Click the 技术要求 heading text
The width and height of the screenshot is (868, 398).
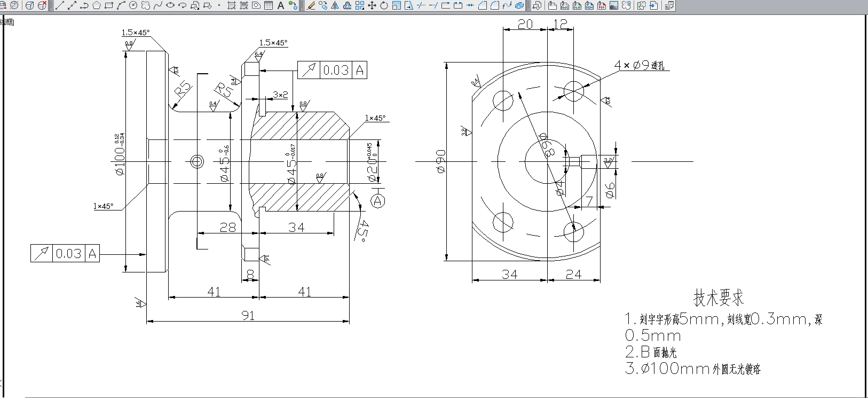coord(718,298)
